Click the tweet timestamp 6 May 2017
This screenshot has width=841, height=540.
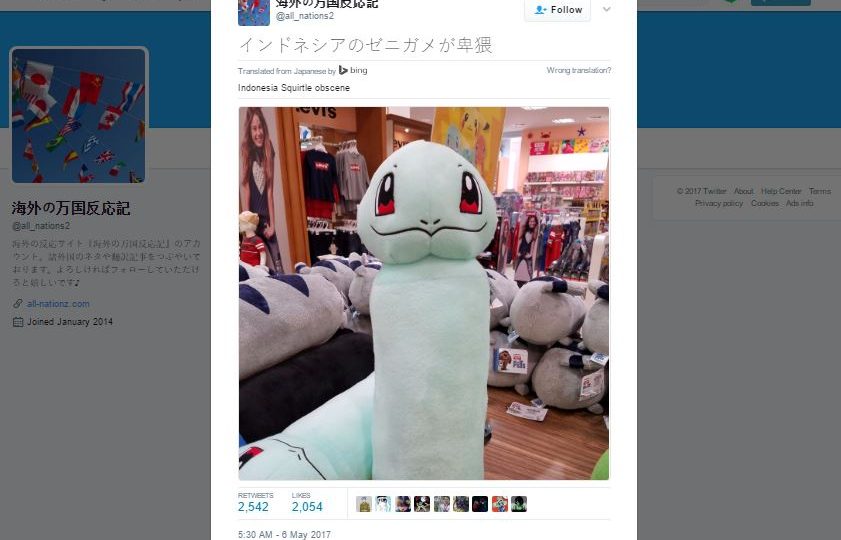pos(284,535)
